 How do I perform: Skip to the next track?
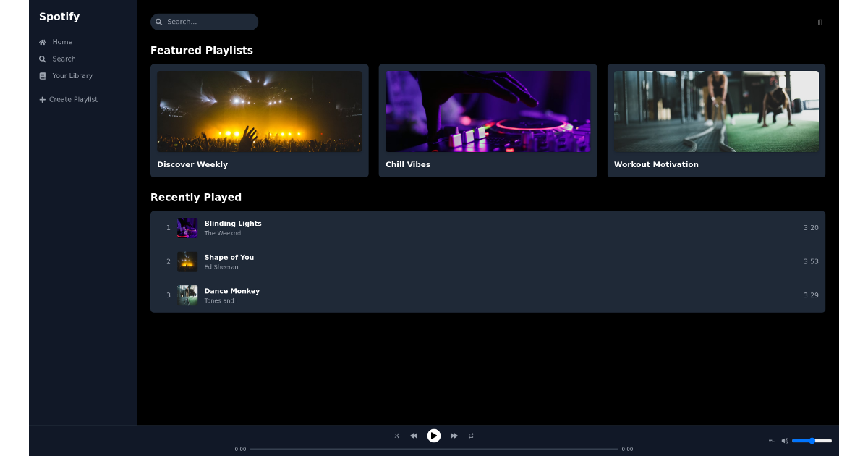point(454,436)
